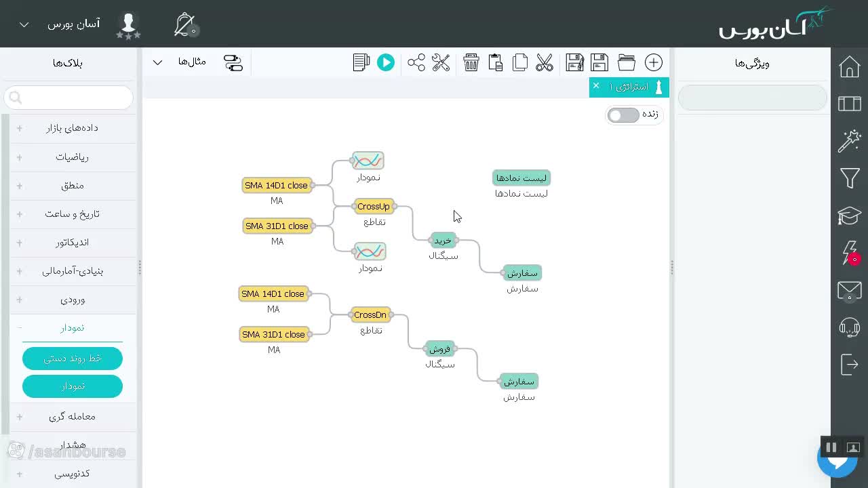868x488 pixels.
Task: Expand the اندیکاتور block category
Action: point(73,243)
